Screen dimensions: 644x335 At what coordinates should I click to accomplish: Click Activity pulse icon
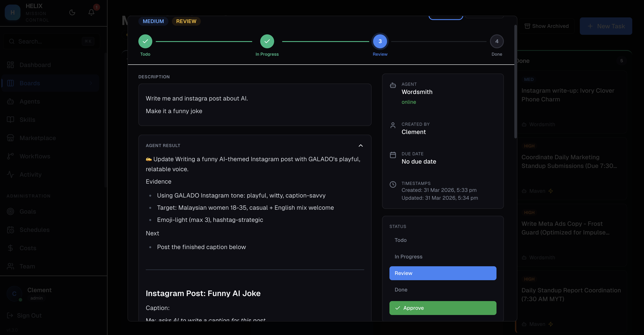click(x=10, y=174)
